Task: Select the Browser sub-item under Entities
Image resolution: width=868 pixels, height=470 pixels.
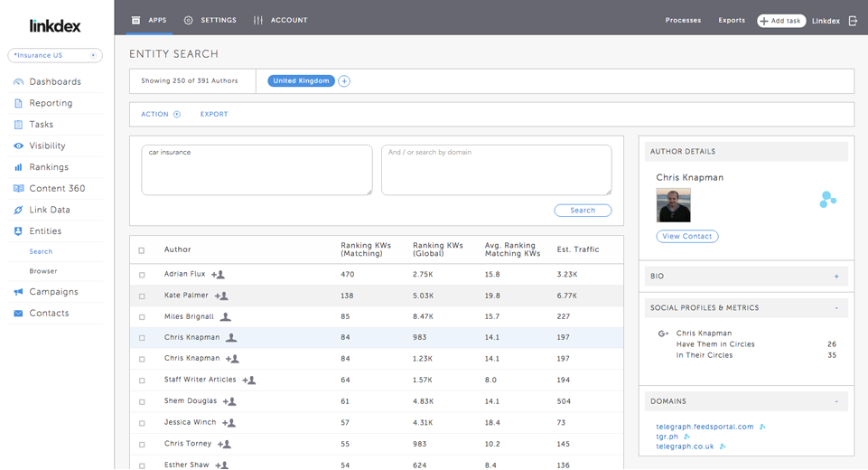Action: point(43,271)
